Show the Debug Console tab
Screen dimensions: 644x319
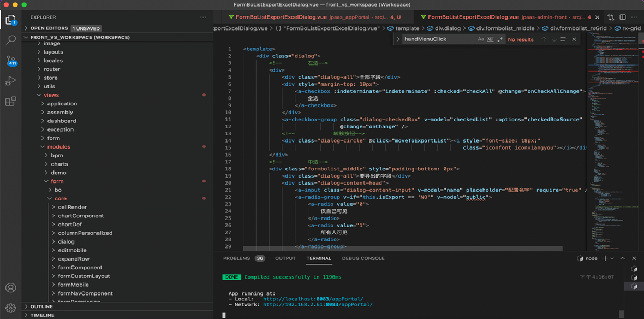pyautogui.click(x=363, y=258)
